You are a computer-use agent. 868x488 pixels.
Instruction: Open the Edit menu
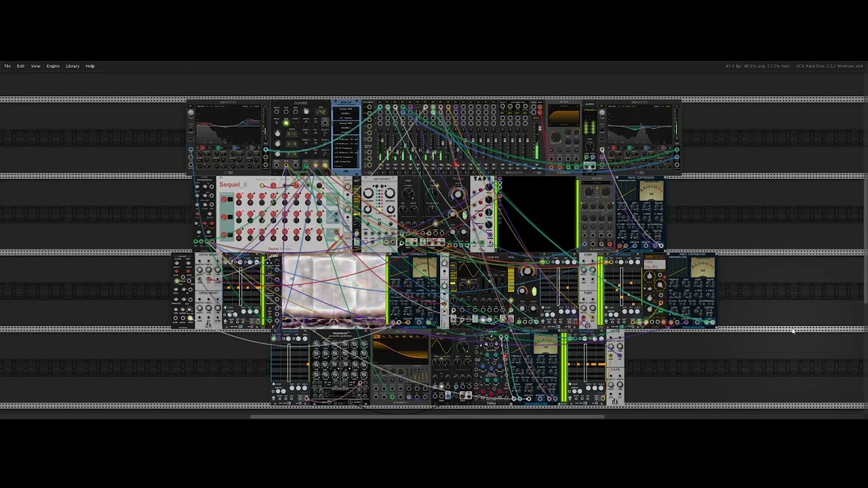click(x=21, y=66)
